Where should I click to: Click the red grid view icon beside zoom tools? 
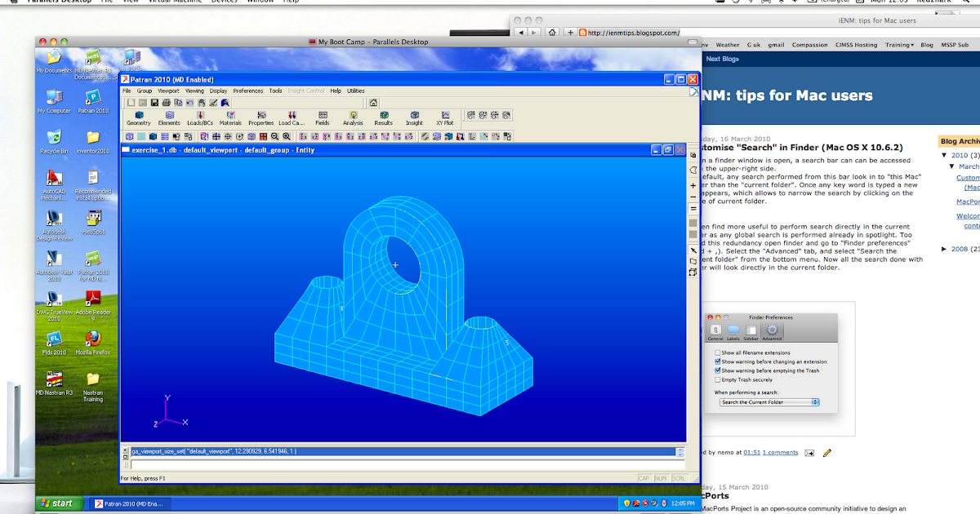263,136
